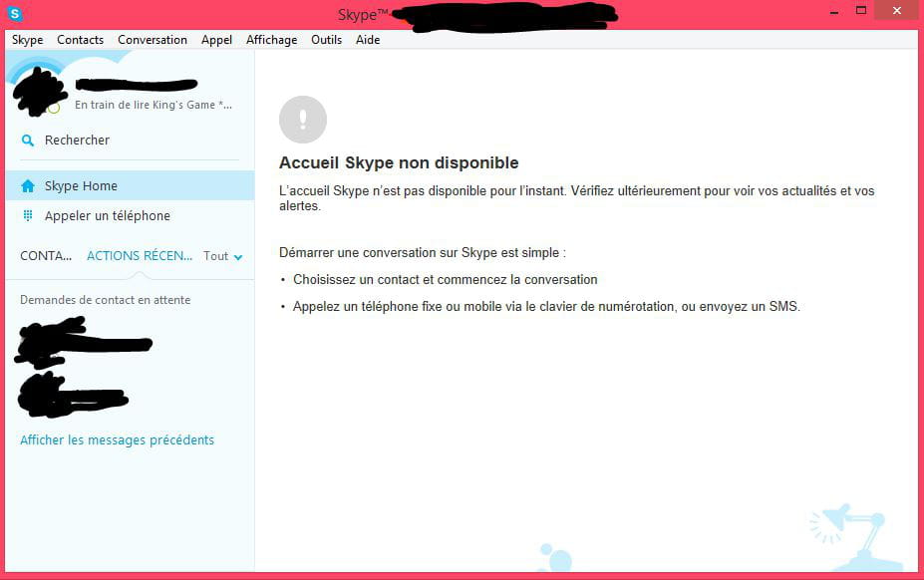Click the 'Démarrer une conversation sur Skype' text
The image size is (924, 580).
click(x=423, y=253)
